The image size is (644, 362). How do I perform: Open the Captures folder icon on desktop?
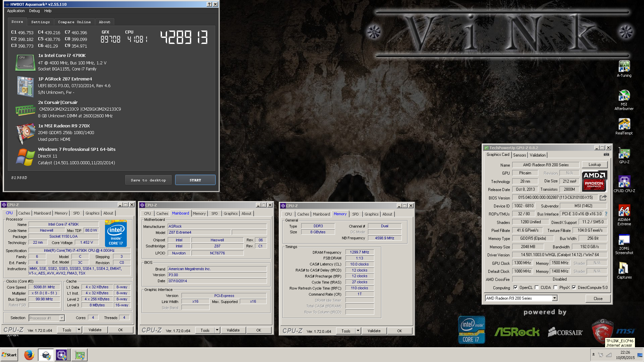click(624, 270)
